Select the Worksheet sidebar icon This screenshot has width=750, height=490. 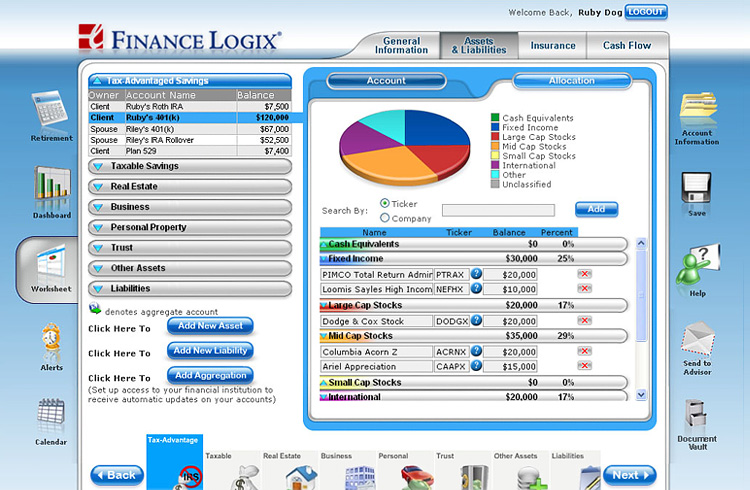click(51, 262)
